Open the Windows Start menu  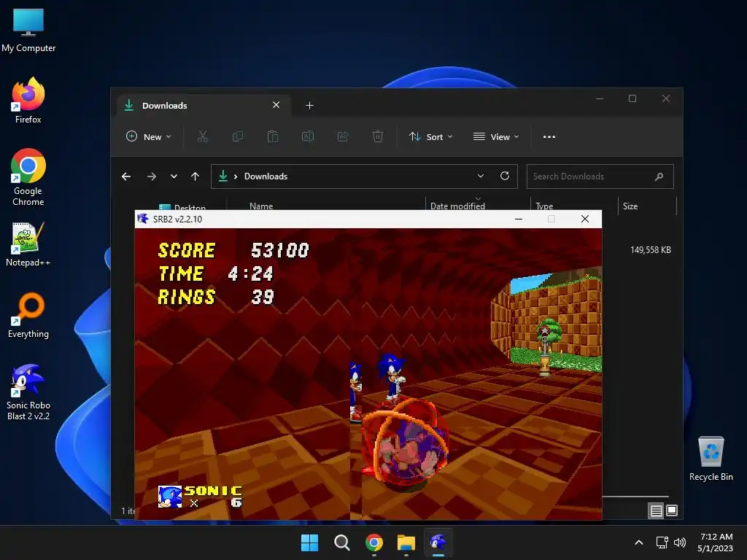(x=309, y=542)
